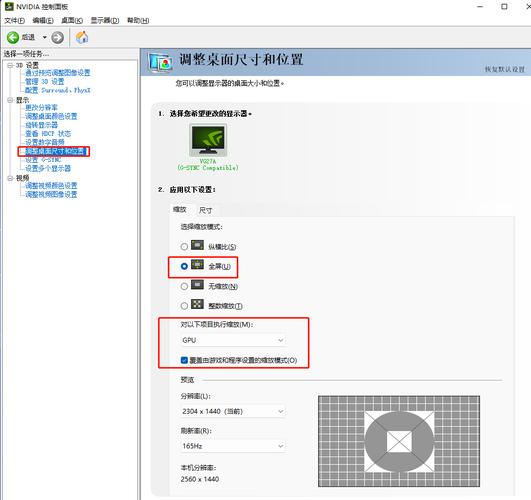
Task: Collapse the 3D 设置 tree node
Action: [x=10, y=65]
